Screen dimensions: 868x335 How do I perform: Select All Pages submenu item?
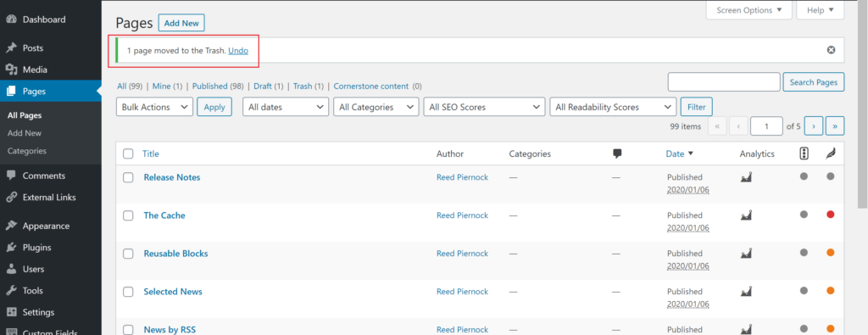click(25, 115)
